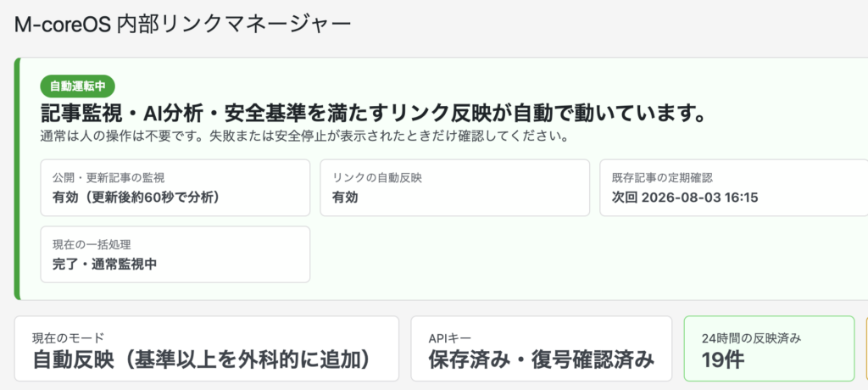Click the yellow-bordered card at right edge
Viewport: 868px width, 390px height.
pyautogui.click(x=866, y=348)
